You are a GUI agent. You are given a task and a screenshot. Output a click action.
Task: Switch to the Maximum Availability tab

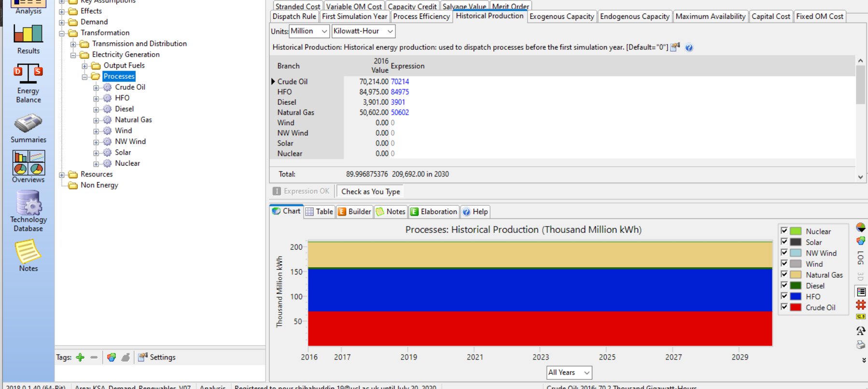pos(710,16)
